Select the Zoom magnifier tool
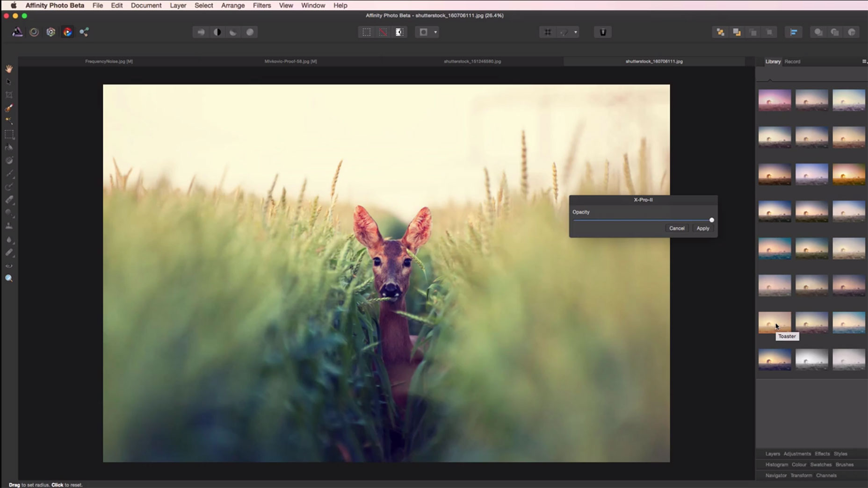The image size is (868, 488). click(9, 279)
